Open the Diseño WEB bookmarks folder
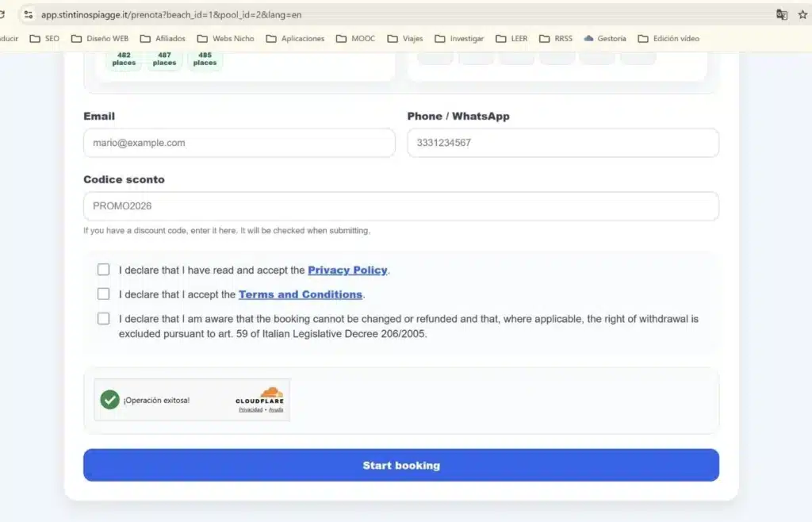Image resolution: width=812 pixels, height=522 pixels. coord(99,38)
